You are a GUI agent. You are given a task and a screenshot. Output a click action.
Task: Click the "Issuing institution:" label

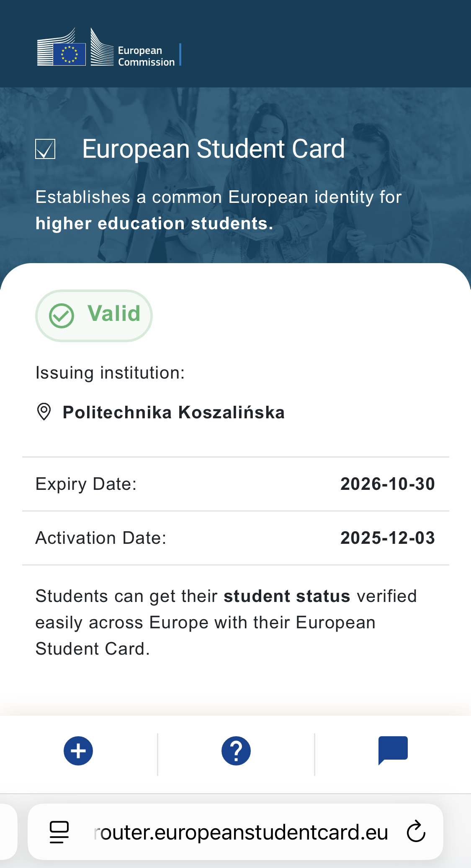click(x=110, y=373)
